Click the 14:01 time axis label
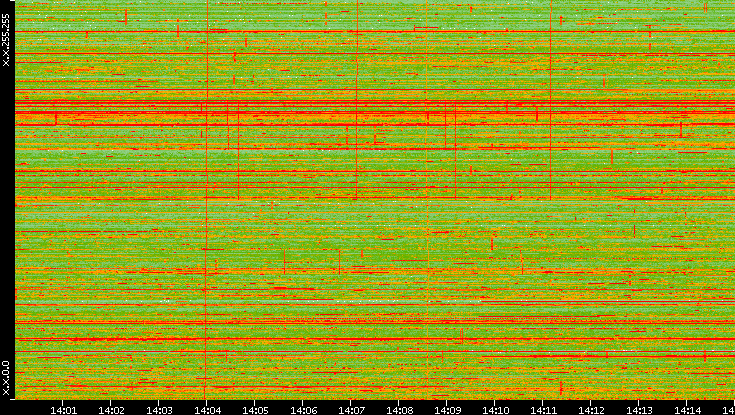The image size is (735, 415). click(x=63, y=410)
